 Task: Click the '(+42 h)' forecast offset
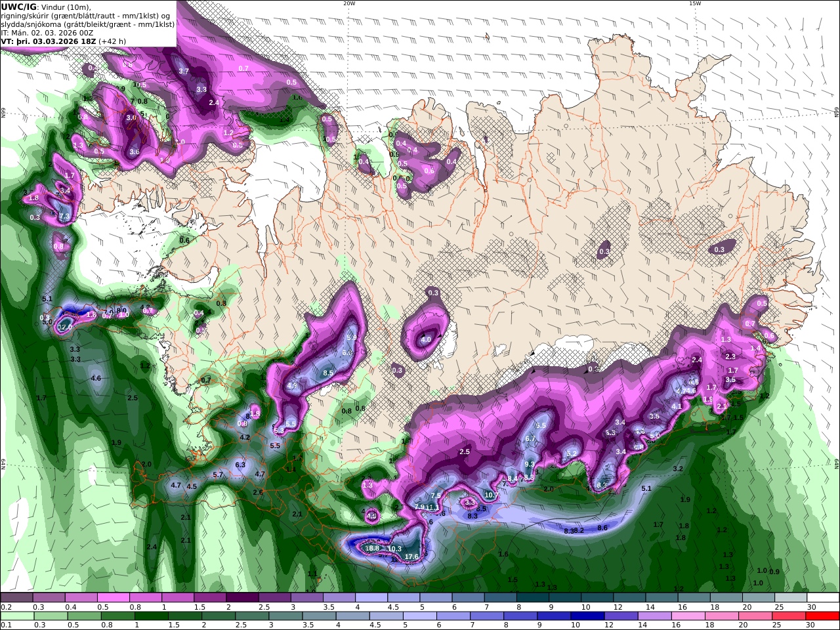(112, 41)
